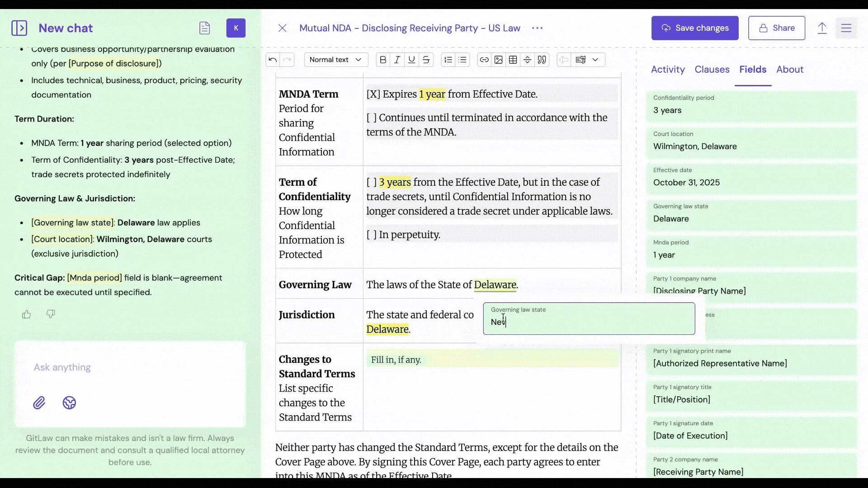The image size is (868, 488).
Task: Apply strikethrough formatting
Action: pyautogui.click(x=426, y=60)
